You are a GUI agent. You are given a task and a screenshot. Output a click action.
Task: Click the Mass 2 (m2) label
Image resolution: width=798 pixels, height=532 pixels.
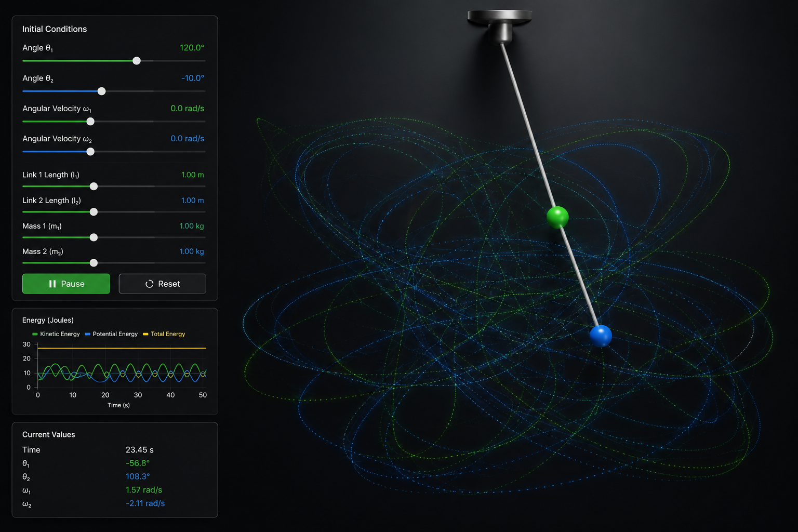[x=43, y=251]
